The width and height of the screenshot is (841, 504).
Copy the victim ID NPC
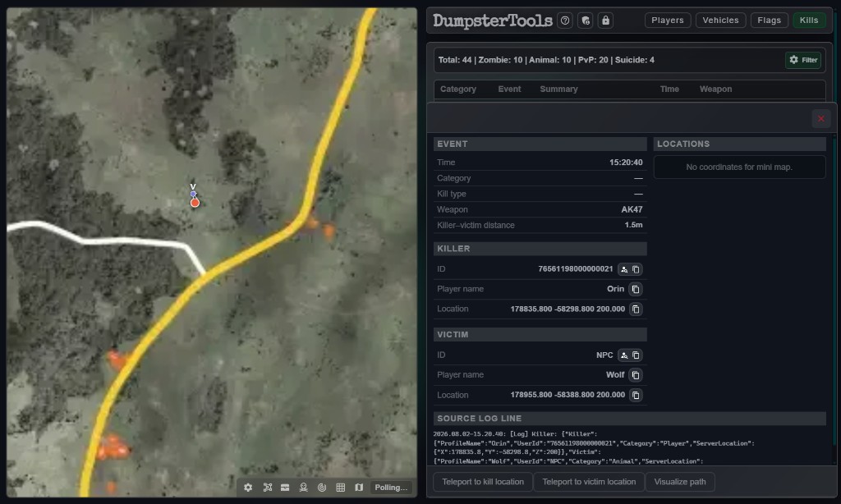tap(636, 355)
